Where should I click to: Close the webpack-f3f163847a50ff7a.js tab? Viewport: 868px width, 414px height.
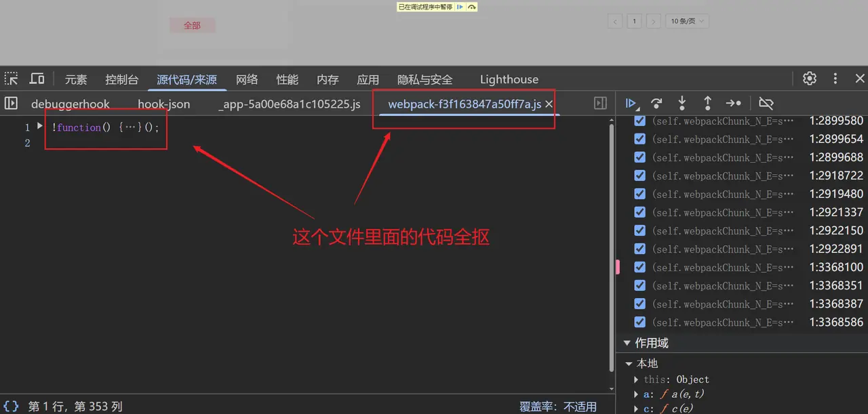click(549, 104)
